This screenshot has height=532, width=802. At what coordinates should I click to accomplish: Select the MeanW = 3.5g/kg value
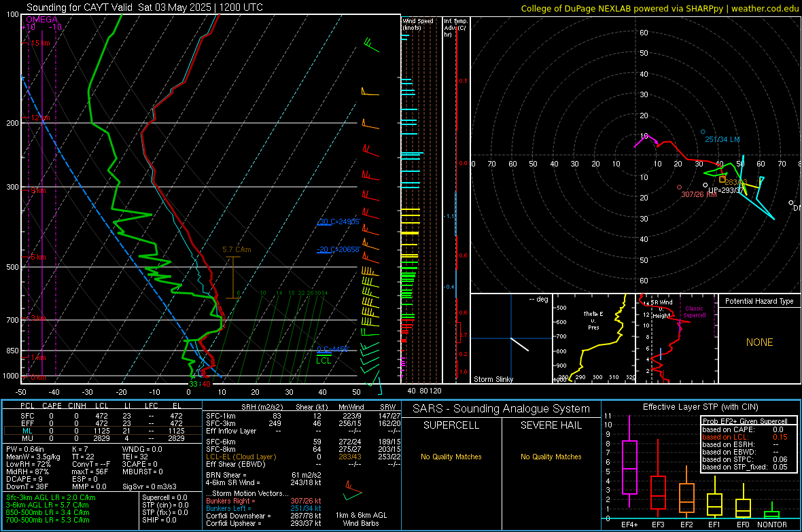coord(33,457)
